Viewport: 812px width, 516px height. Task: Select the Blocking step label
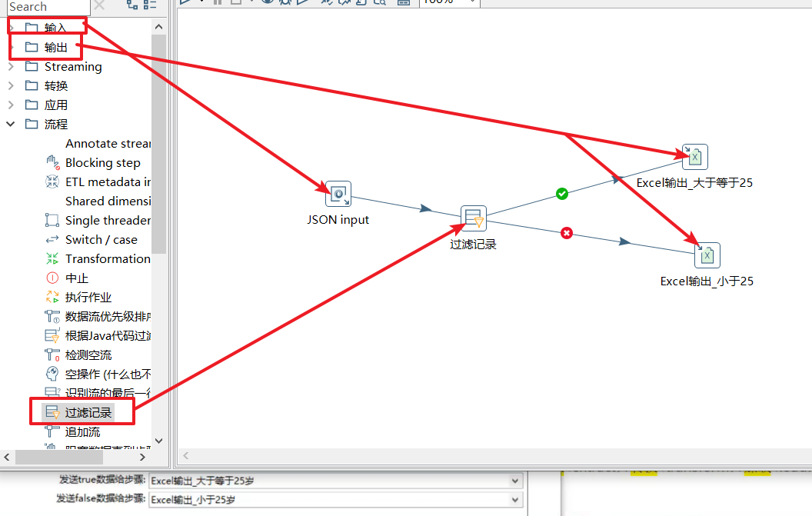[103, 163]
